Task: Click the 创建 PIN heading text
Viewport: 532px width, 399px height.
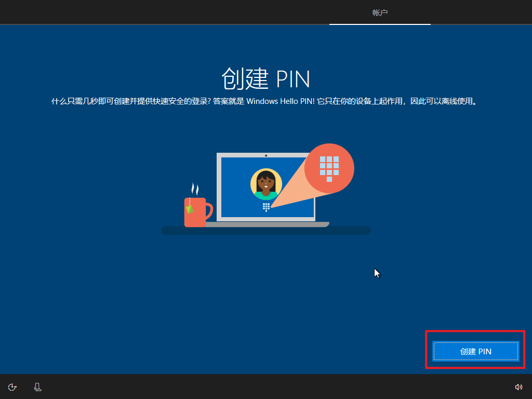Action: click(x=265, y=79)
